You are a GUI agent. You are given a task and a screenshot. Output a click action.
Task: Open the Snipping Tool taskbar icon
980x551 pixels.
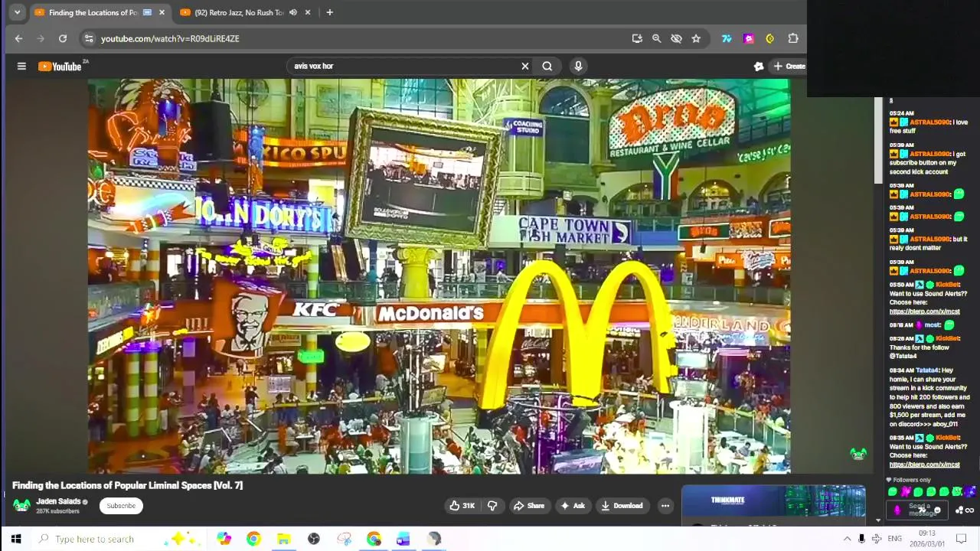tap(344, 539)
